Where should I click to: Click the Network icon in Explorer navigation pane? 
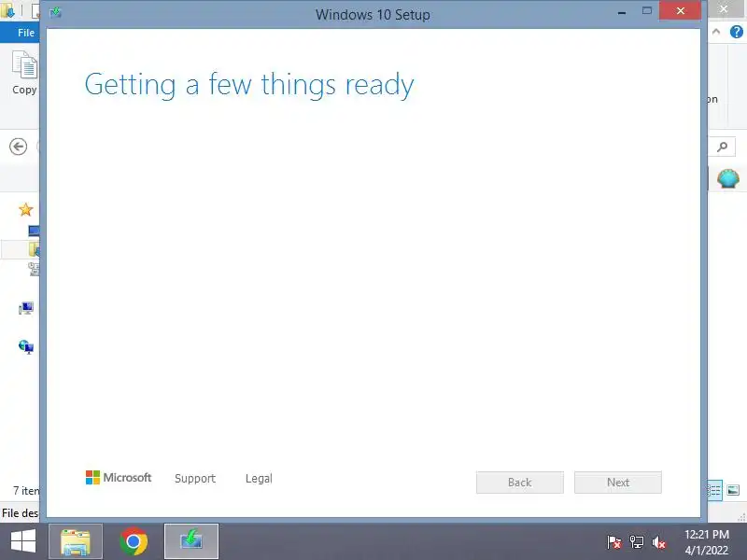pyautogui.click(x=26, y=346)
